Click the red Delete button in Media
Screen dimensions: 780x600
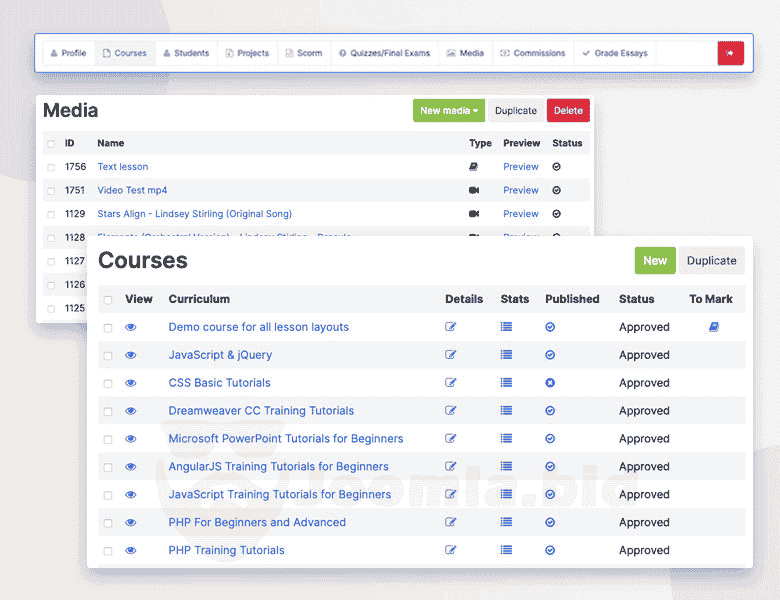[x=568, y=111]
